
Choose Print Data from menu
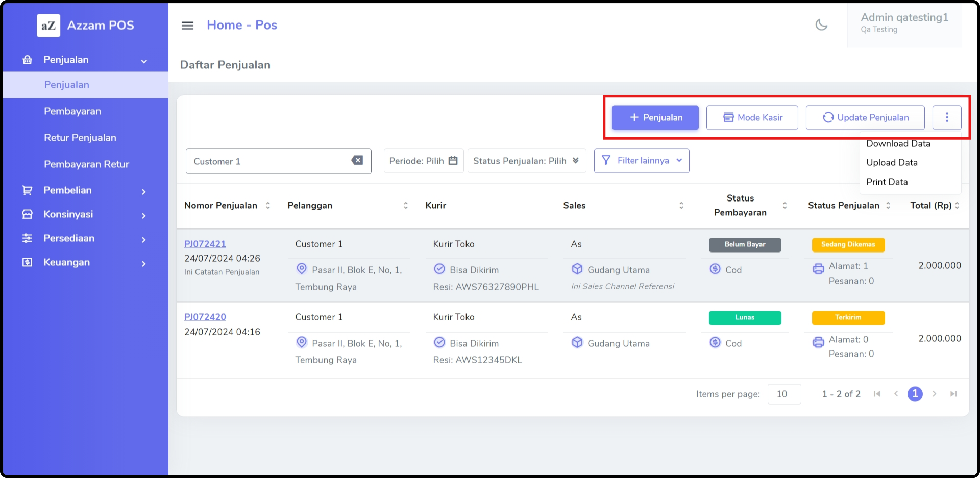(887, 182)
